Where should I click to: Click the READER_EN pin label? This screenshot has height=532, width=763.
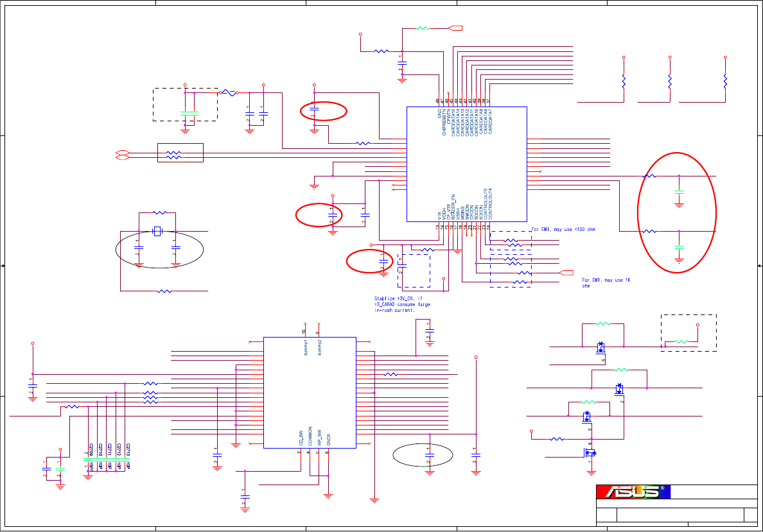(x=453, y=207)
